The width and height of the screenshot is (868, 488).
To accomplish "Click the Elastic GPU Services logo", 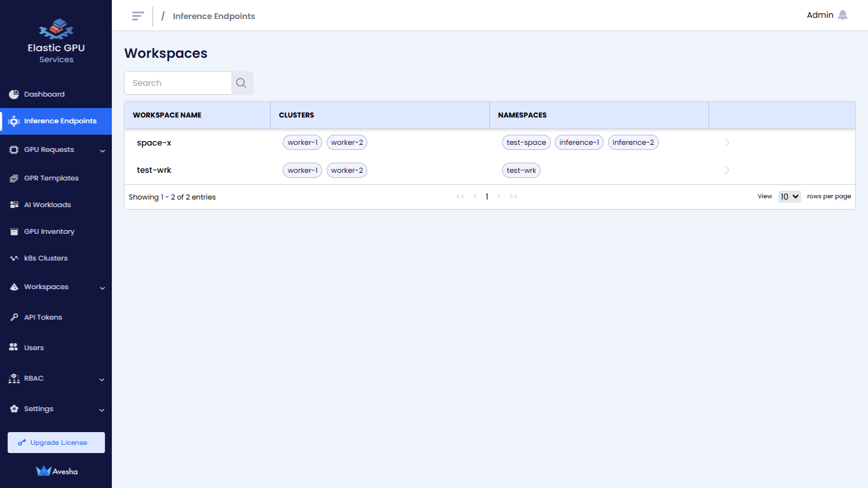I will (56, 42).
